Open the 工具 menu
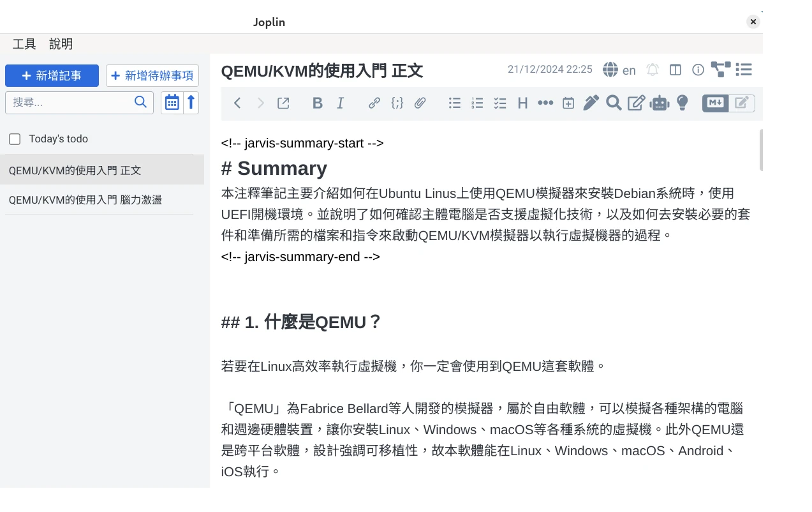Image resolution: width=812 pixels, height=512 pixels. tap(23, 44)
